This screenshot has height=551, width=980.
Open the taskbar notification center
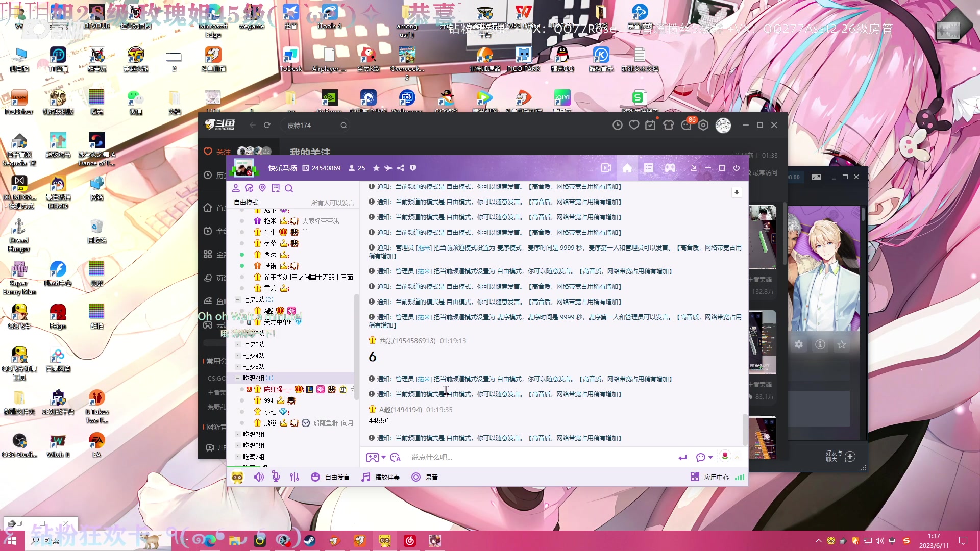[963, 541]
